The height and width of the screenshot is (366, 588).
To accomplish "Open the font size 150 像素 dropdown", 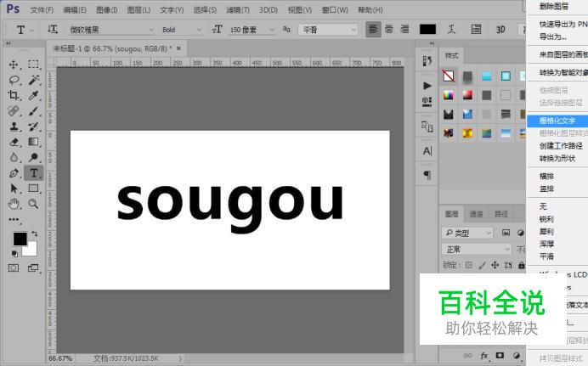I will pyautogui.click(x=252, y=29).
